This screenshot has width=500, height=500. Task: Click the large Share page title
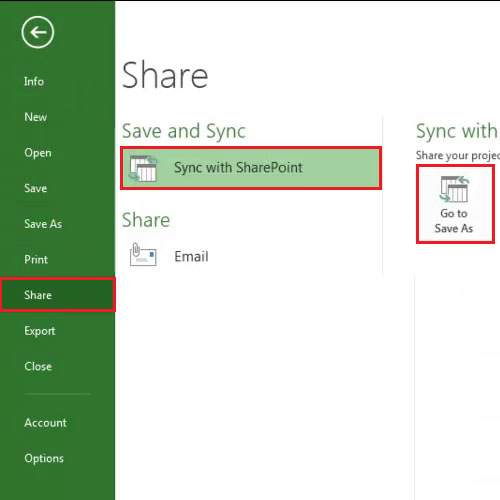pyautogui.click(x=165, y=75)
